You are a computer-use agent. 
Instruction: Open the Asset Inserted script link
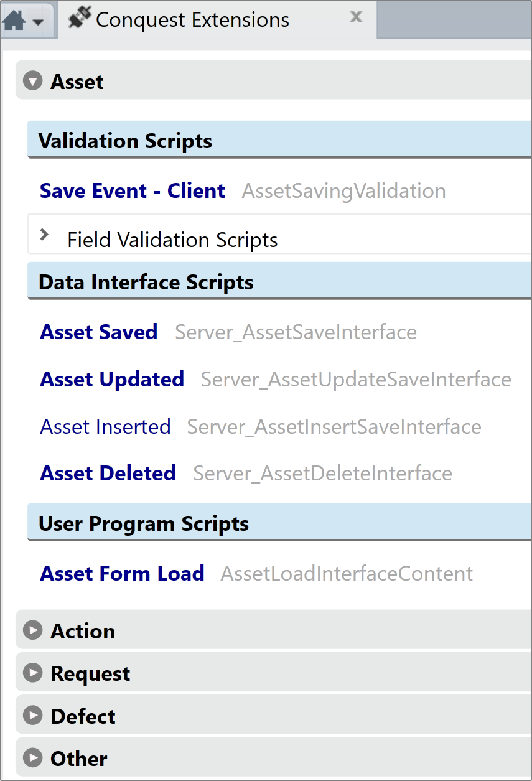[x=105, y=426]
